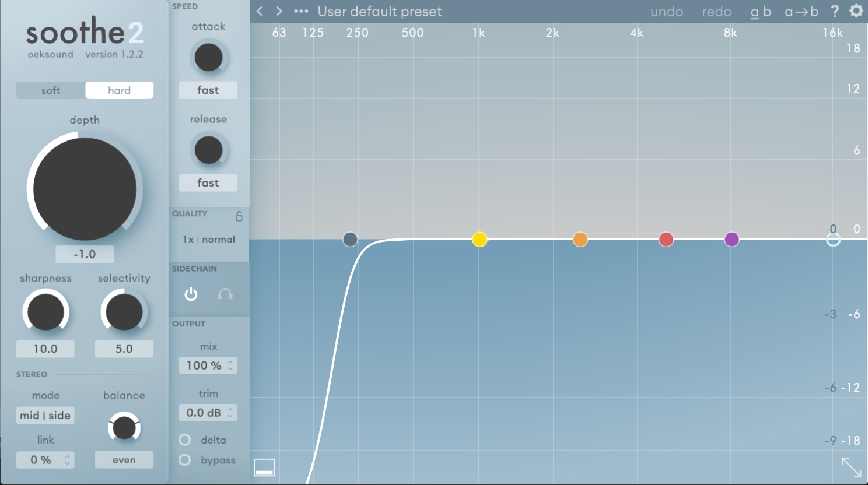The width and height of the screenshot is (868, 485).
Task: Toggle sidechain listen headphones icon
Action: pos(225,294)
